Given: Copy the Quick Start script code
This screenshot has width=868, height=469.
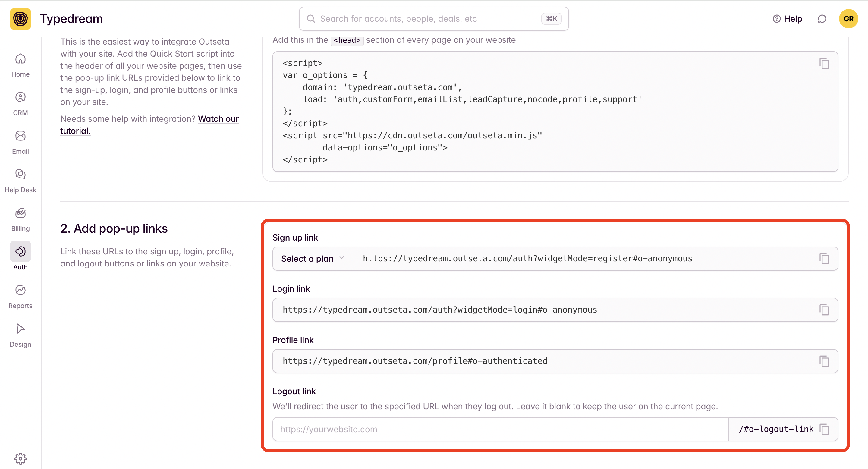Looking at the screenshot, I should 824,63.
